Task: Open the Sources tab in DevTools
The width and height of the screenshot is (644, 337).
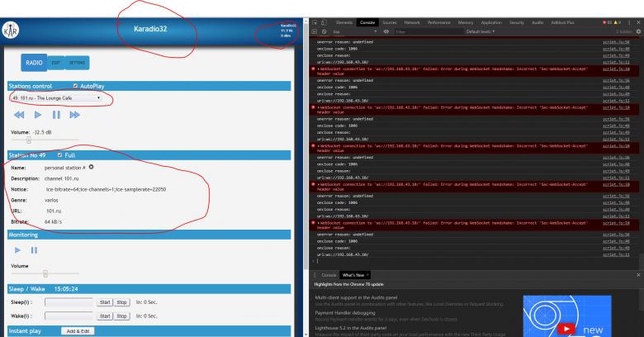Action: click(390, 22)
